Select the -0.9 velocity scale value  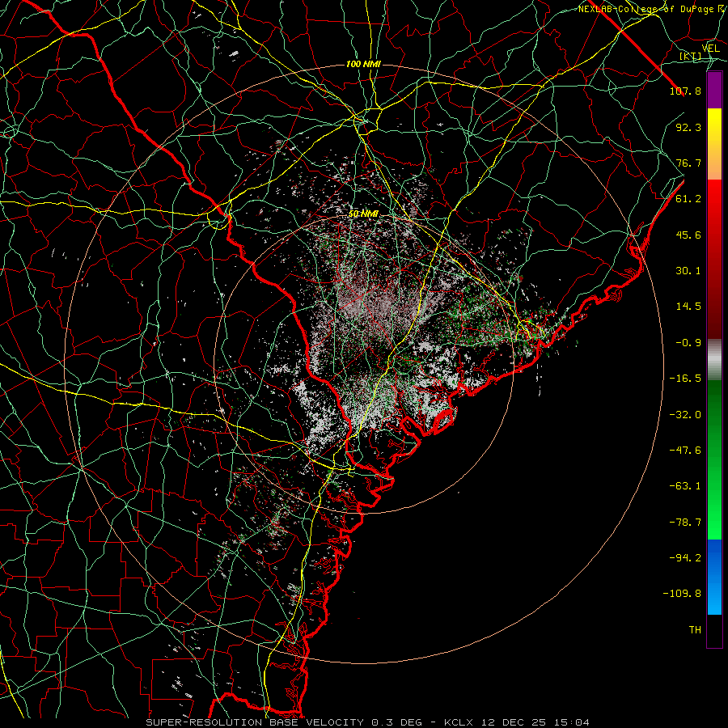pyautogui.click(x=688, y=343)
